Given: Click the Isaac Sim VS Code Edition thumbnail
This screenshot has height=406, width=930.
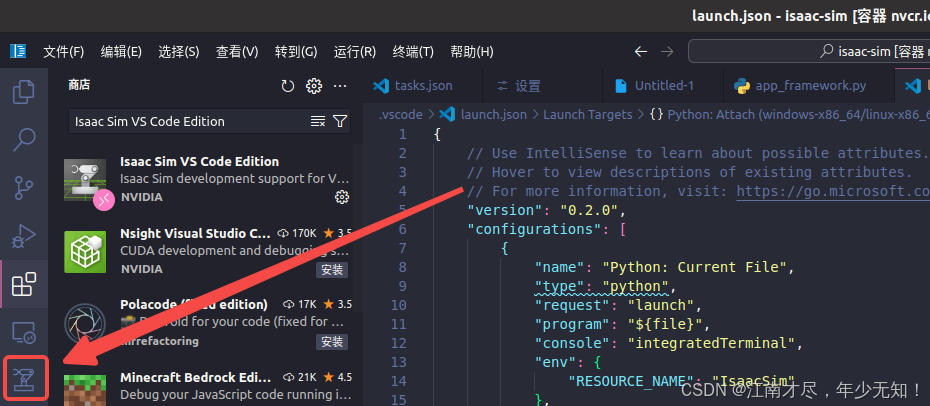Looking at the screenshot, I should point(85,180).
